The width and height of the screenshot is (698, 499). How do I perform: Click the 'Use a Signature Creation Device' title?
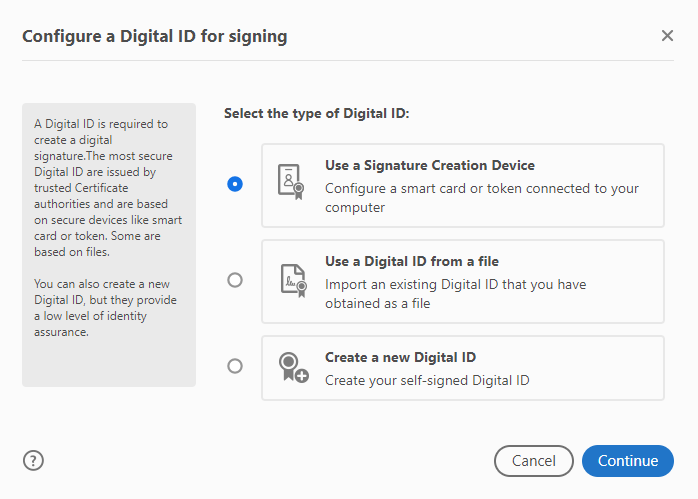429,165
